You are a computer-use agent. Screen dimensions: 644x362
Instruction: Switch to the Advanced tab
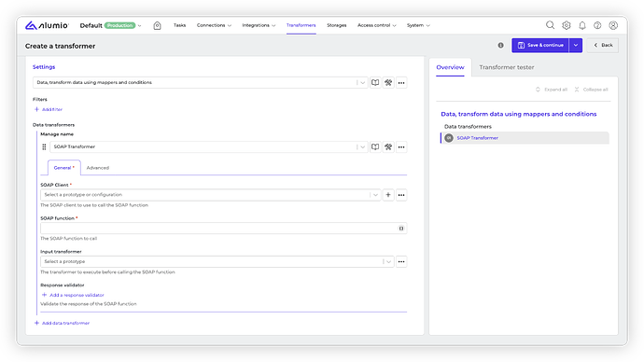(x=98, y=168)
